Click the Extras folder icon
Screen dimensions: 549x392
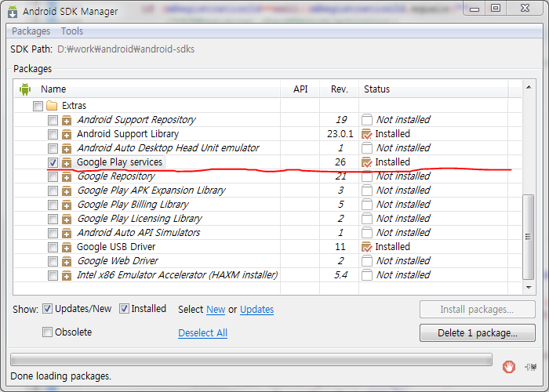tap(52, 106)
